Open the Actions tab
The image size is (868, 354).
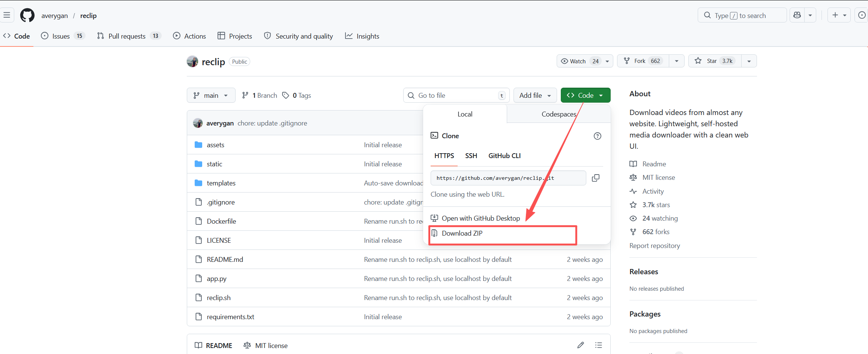(189, 36)
